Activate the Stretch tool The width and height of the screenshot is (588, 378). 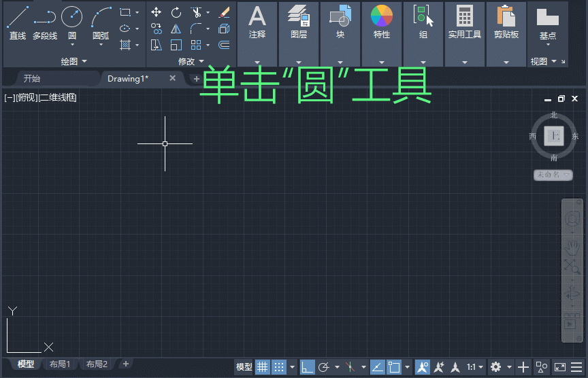pyautogui.click(x=156, y=45)
